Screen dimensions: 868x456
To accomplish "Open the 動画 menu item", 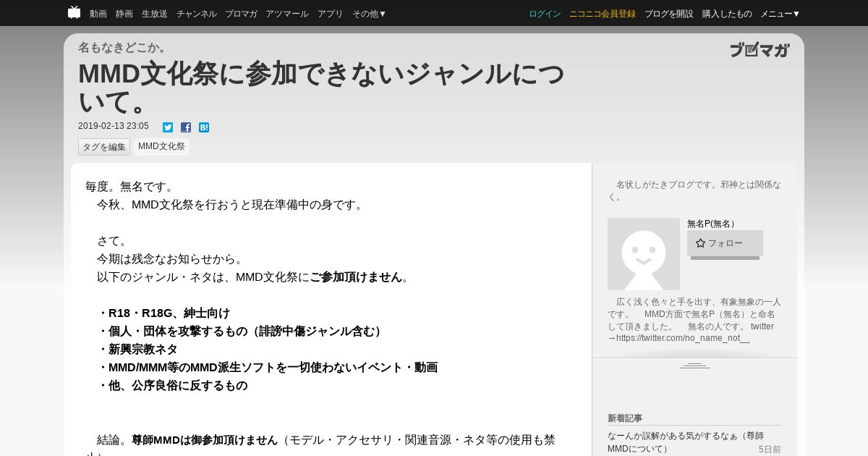I will click(98, 14).
